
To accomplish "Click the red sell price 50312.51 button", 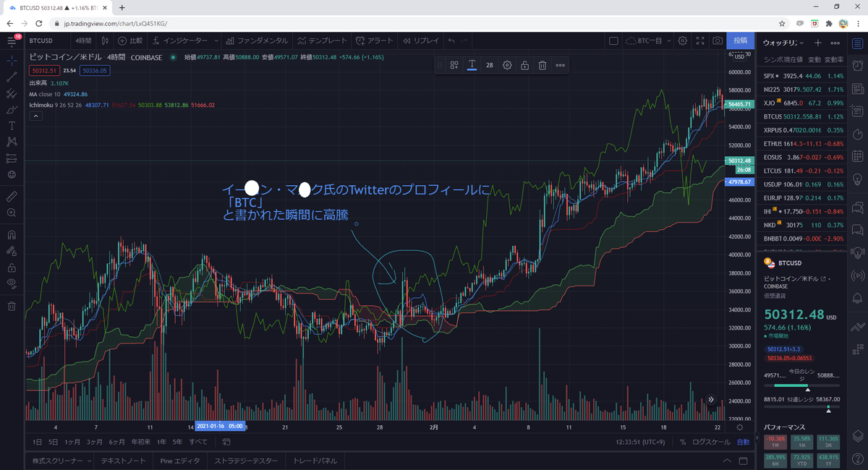I will click(43, 70).
